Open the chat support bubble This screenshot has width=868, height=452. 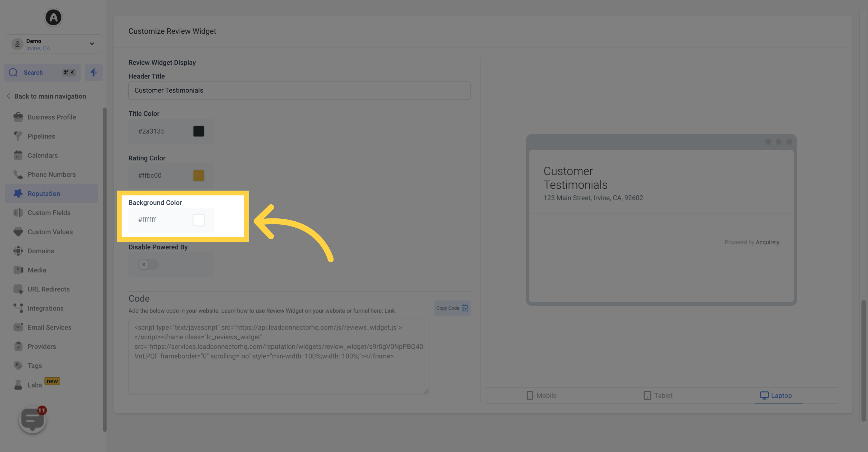[x=32, y=420]
